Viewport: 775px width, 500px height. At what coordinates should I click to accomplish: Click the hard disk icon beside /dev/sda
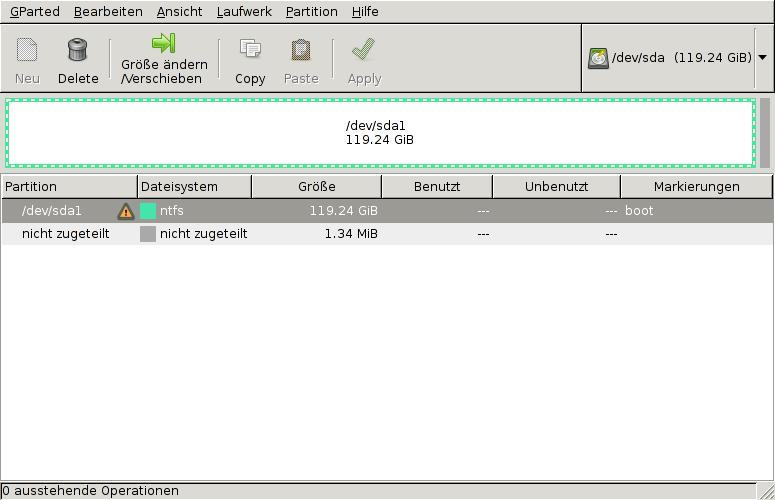598,58
